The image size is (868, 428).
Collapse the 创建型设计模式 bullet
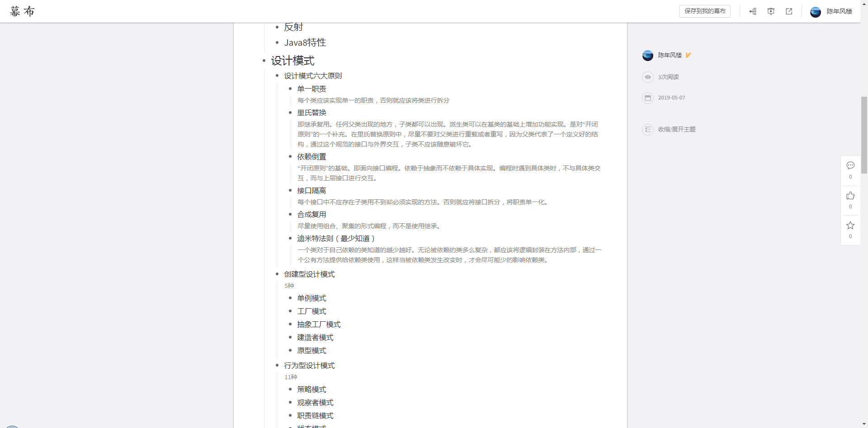pos(277,274)
